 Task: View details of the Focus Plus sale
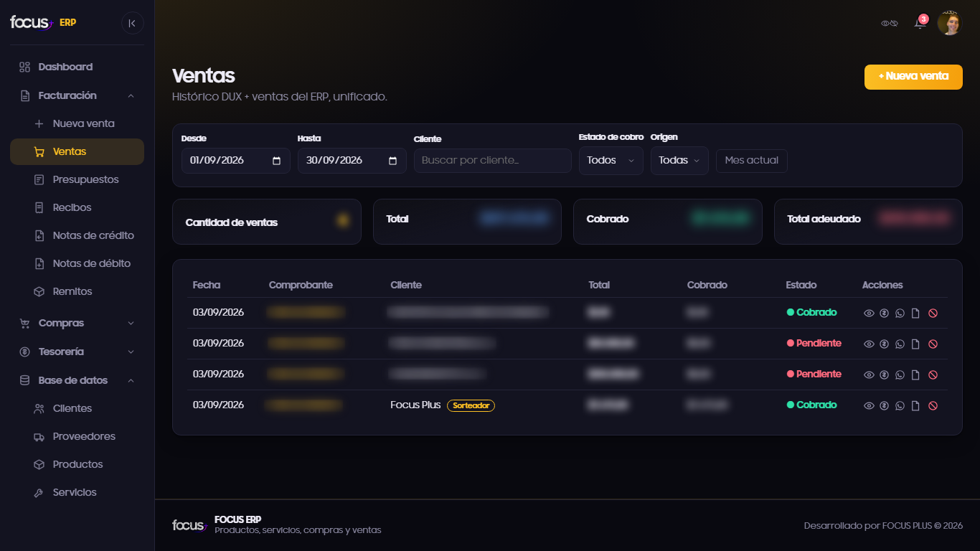[869, 406]
